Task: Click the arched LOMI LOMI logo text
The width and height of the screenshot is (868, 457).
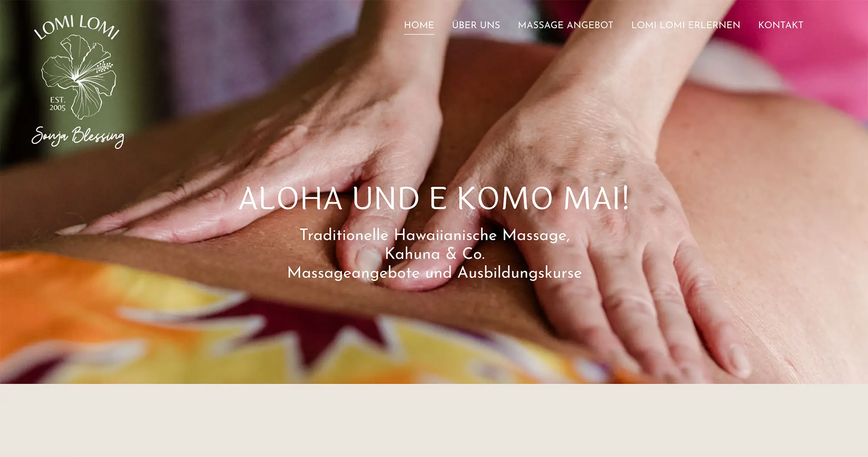Action: click(x=77, y=27)
